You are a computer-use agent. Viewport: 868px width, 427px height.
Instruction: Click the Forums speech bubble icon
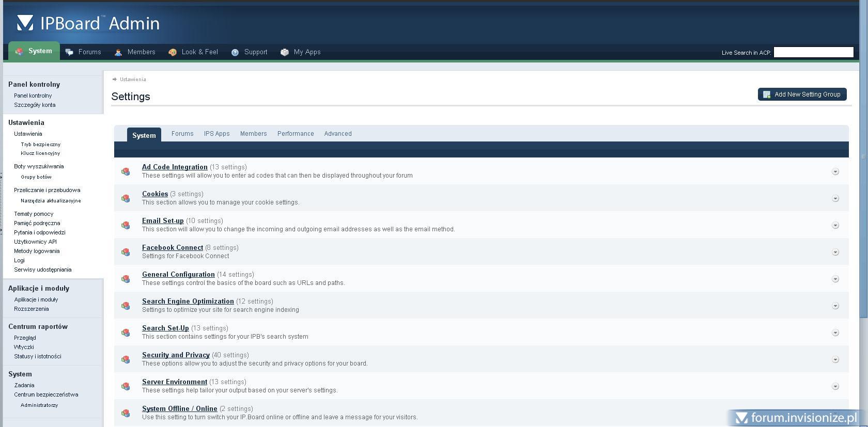point(69,52)
